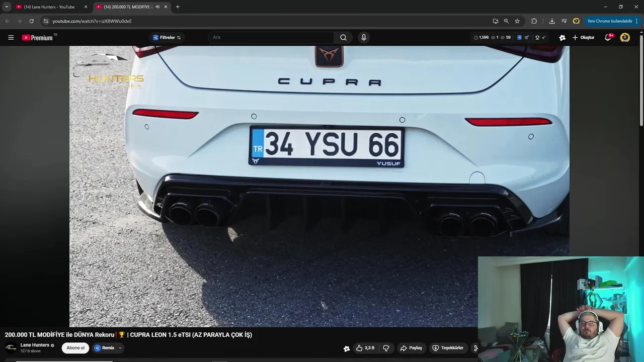Viewport: 644px width, 362px height.
Task: Click the search magnifier button
Action: pos(343,37)
